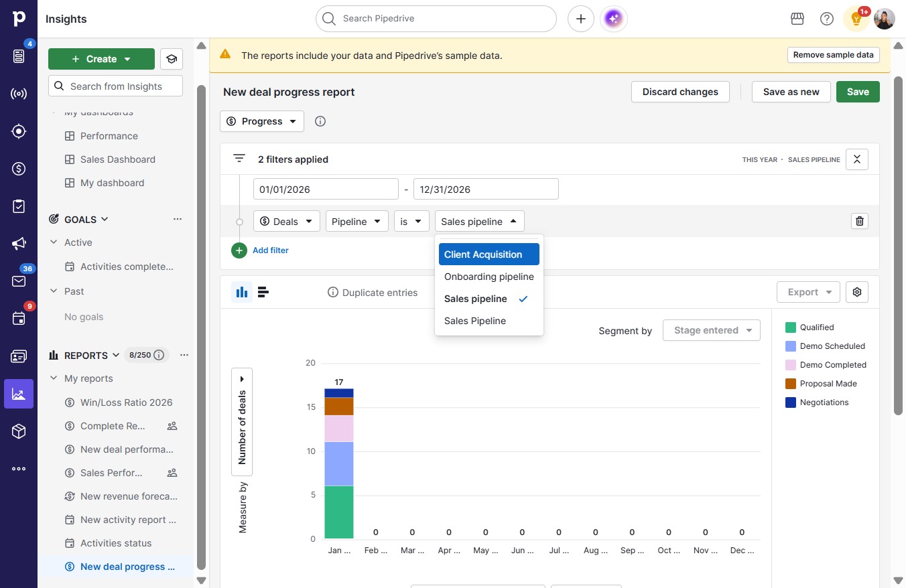The height and width of the screenshot is (588, 906).
Task: Open the Pipedrive home logo
Action: (19, 19)
